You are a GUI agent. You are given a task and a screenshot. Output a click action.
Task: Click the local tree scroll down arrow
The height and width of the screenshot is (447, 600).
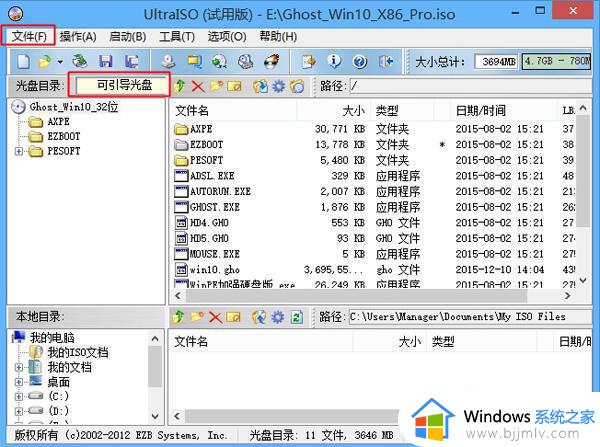point(155,416)
